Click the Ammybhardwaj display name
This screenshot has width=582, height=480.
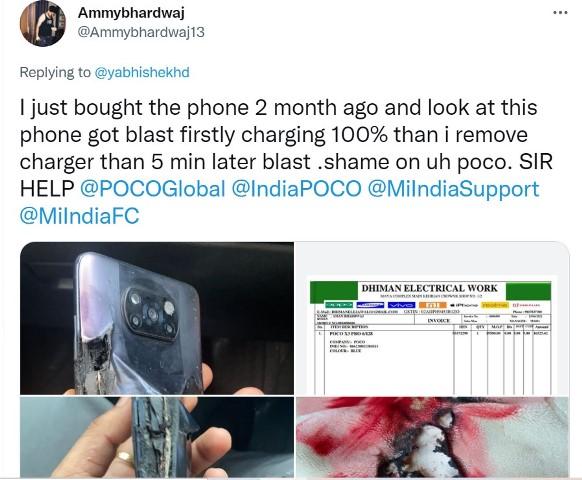click(x=131, y=13)
